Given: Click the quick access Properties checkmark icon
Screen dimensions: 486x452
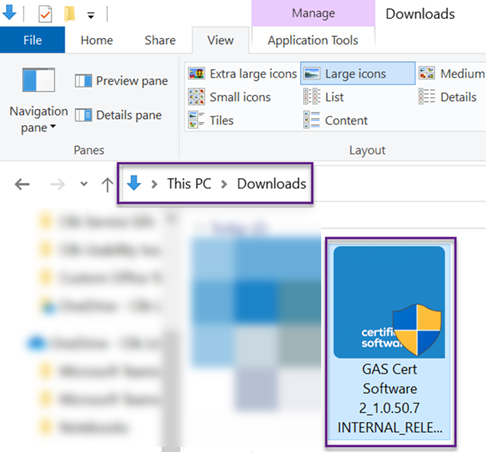Looking at the screenshot, I should pos(45,14).
